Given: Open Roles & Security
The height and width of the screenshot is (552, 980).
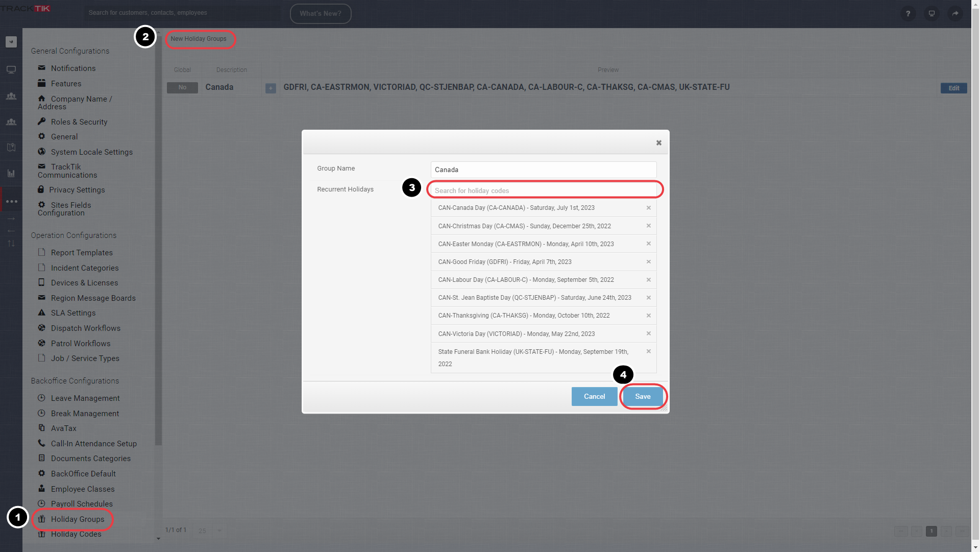Looking at the screenshot, I should tap(79, 122).
